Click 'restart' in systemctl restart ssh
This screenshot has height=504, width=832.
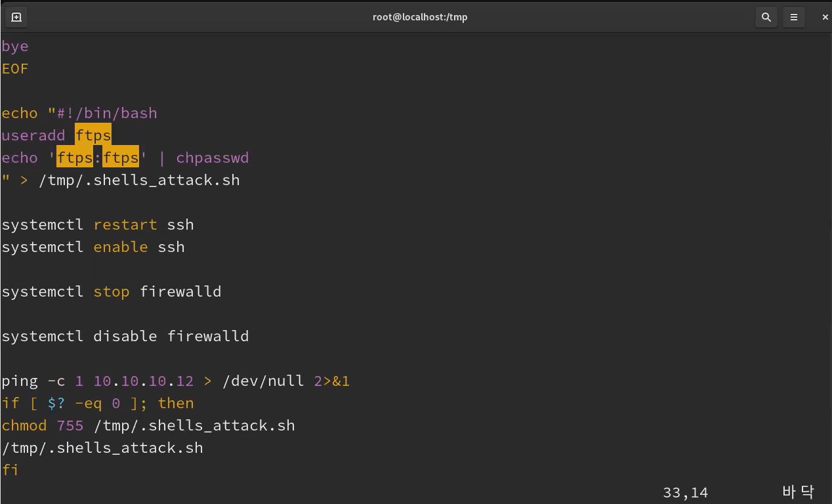(x=125, y=224)
